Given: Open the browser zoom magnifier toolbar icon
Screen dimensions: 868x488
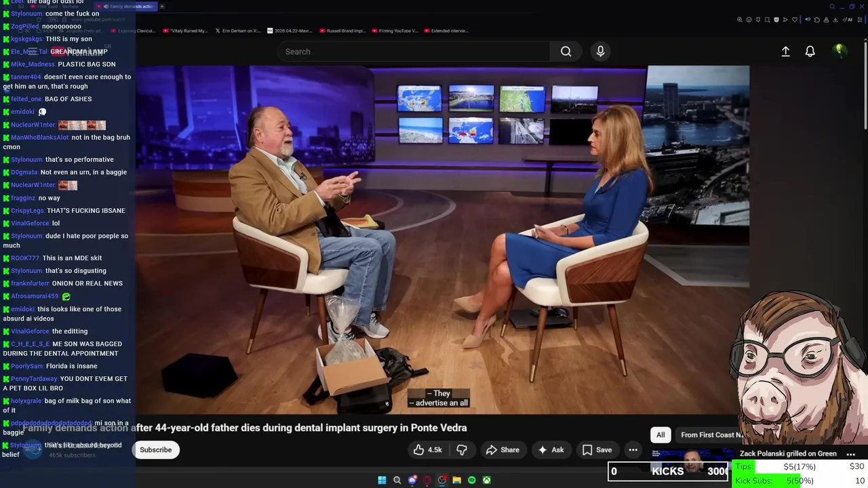Looking at the screenshot, I should pos(739,20).
